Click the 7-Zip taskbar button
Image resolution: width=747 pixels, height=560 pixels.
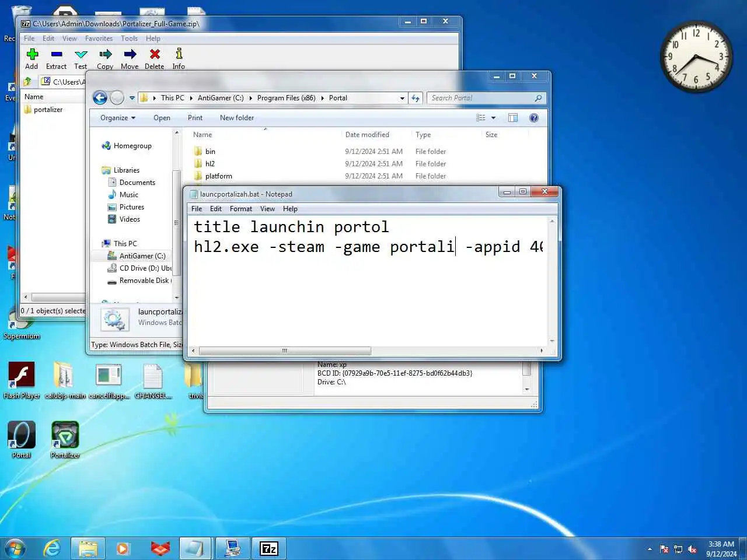click(x=268, y=548)
